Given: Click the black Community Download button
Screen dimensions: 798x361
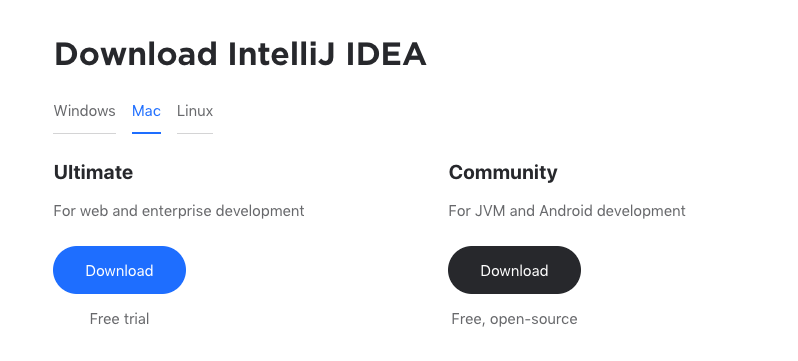Looking at the screenshot, I should [514, 270].
